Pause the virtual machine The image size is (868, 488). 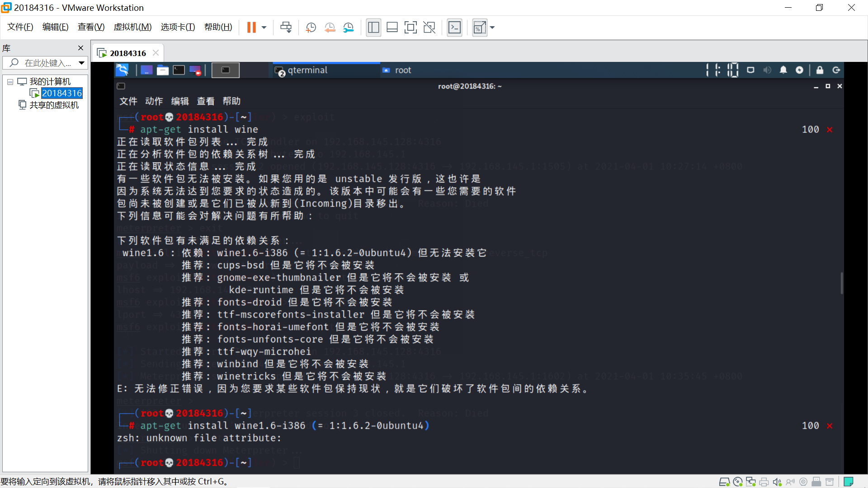click(x=251, y=28)
